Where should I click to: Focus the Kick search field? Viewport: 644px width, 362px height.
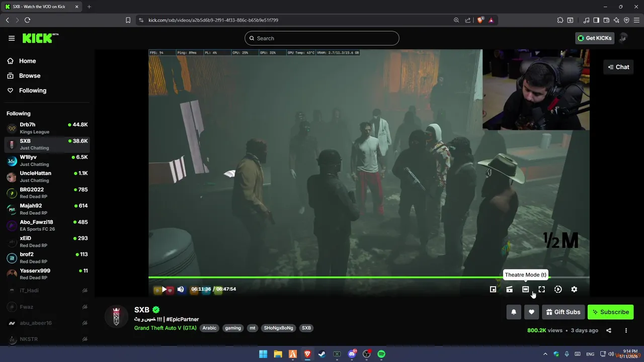(x=322, y=38)
